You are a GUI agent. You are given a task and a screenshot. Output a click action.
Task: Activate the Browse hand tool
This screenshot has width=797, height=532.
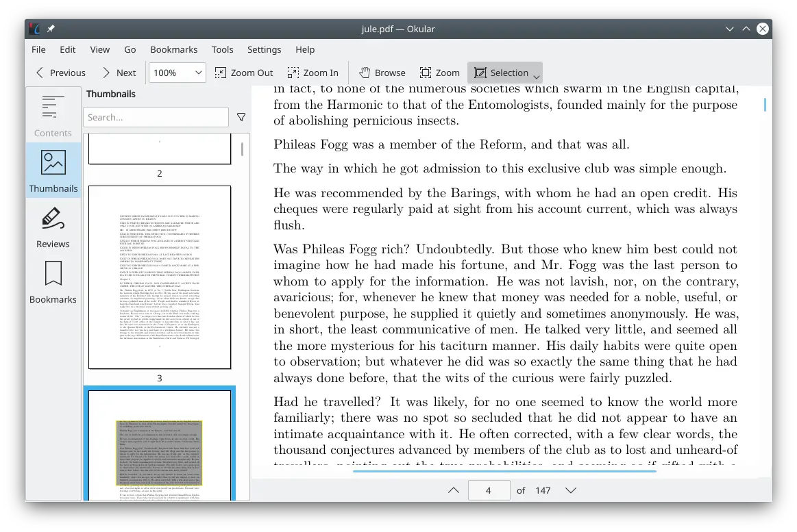click(x=382, y=73)
